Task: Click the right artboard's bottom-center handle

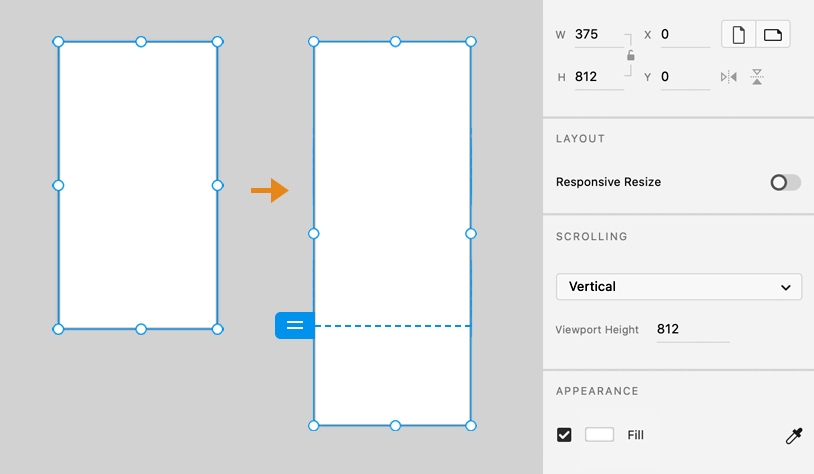Action: (395, 426)
